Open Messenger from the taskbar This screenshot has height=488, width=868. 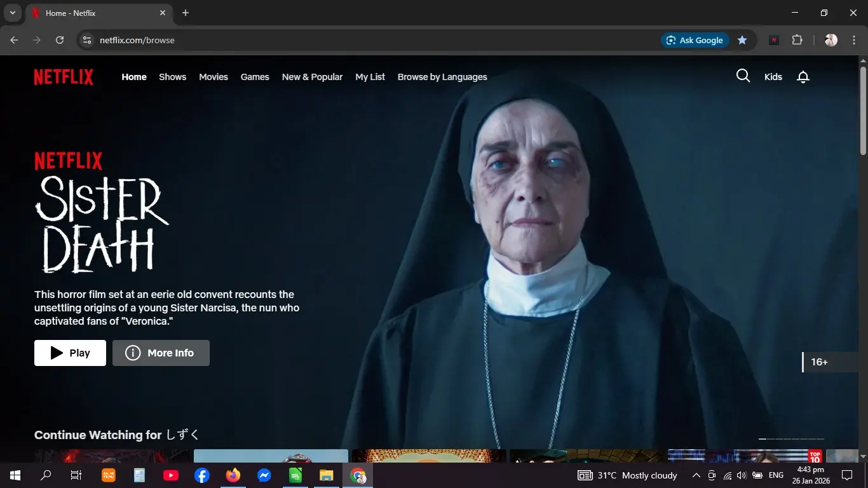pyautogui.click(x=264, y=475)
